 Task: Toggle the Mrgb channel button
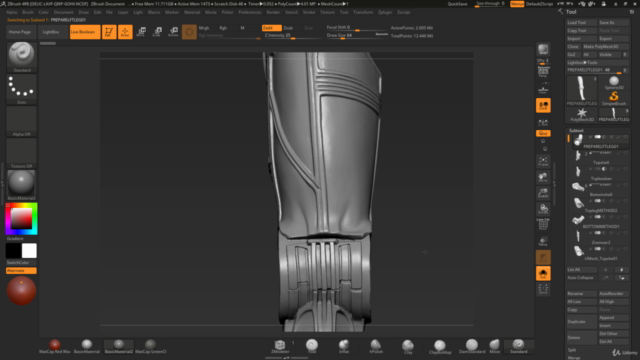(204, 28)
